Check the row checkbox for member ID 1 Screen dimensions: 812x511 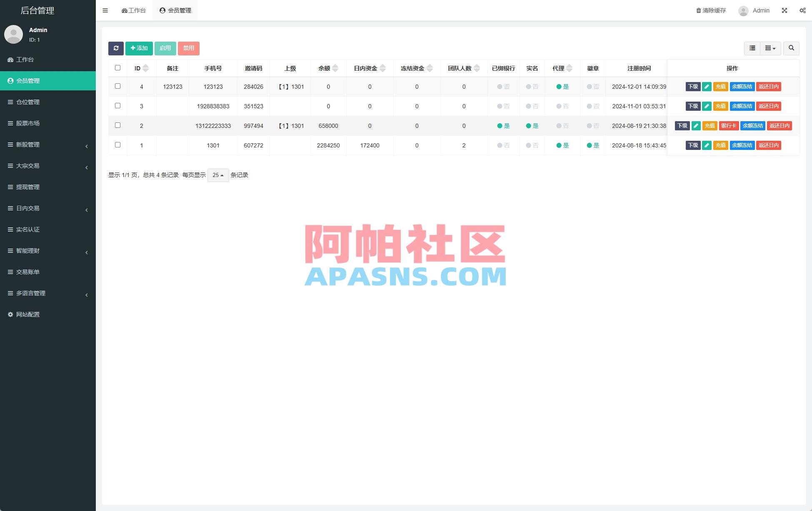[x=117, y=145]
